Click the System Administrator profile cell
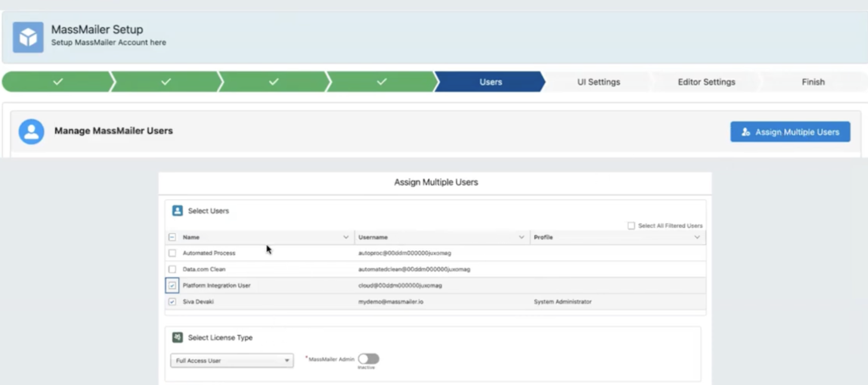868x385 pixels. pyautogui.click(x=563, y=302)
